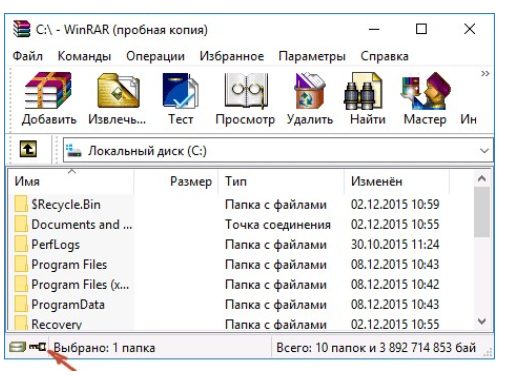The width and height of the screenshot is (507, 377).
Task: Click the drive icon in the status bar
Action: coord(17,347)
